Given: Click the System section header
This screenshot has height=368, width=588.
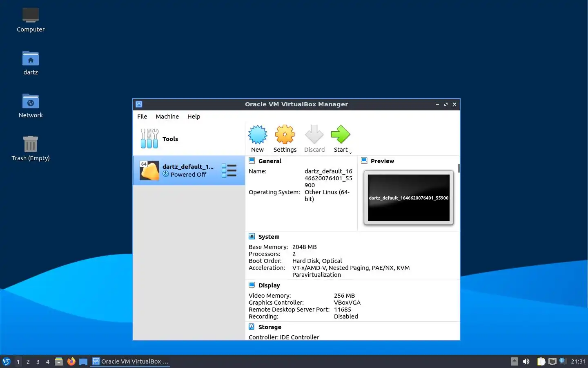Looking at the screenshot, I should [x=269, y=237].
